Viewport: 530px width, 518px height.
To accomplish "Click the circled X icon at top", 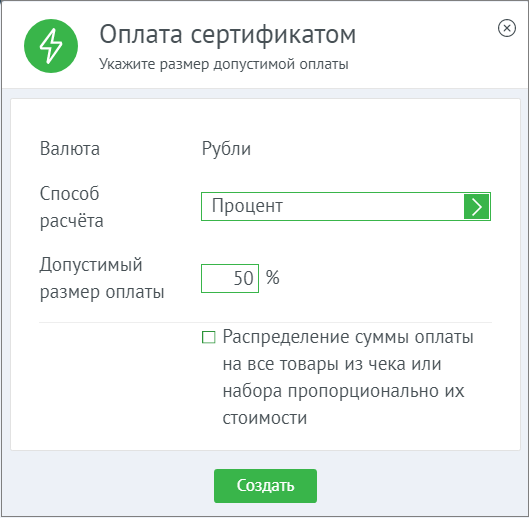I will point(507,28).
